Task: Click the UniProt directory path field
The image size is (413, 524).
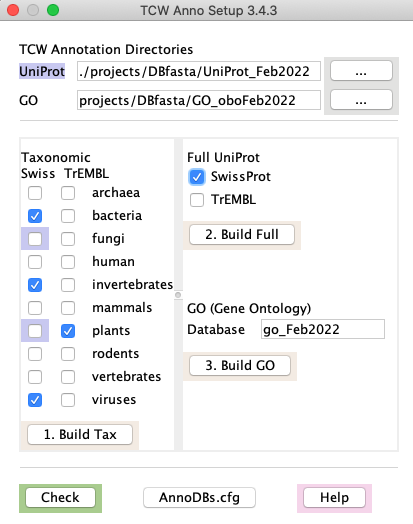Action: coord(199,71)
